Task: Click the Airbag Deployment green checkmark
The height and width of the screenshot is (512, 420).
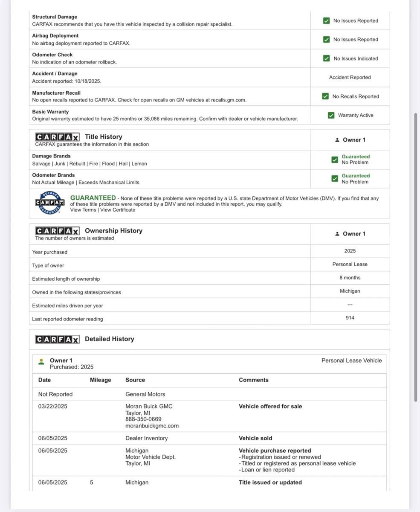Action: (x=326, y=39)
